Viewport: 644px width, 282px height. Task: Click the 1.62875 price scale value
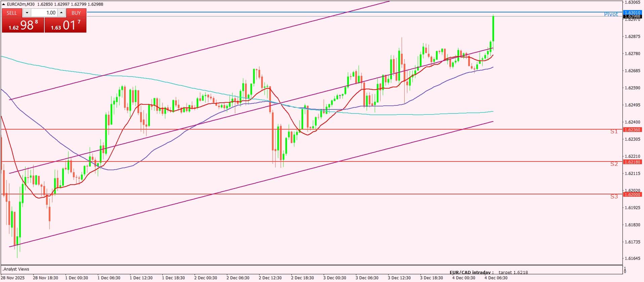coord(632,36)
